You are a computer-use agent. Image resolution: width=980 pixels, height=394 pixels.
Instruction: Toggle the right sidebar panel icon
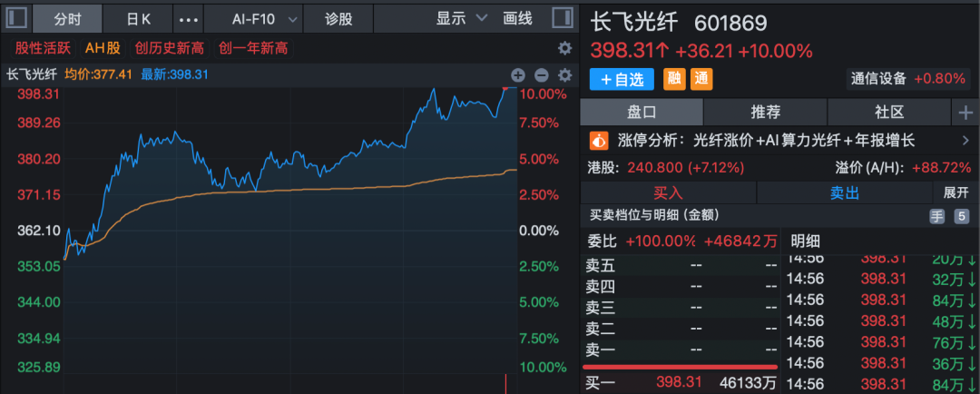coord(563,17)
